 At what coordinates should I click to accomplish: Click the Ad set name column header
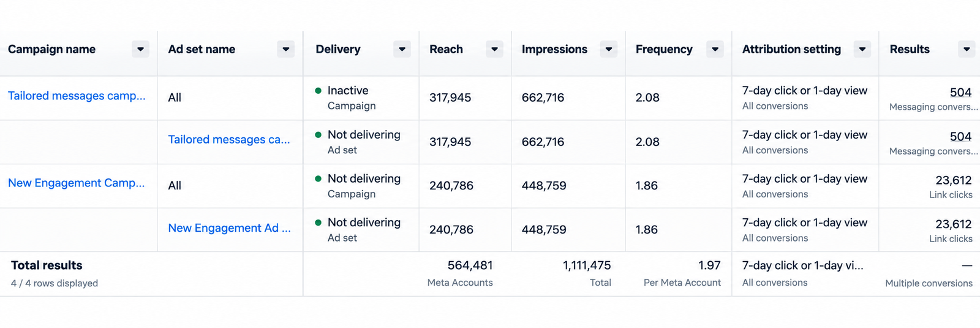coord(202,49)
